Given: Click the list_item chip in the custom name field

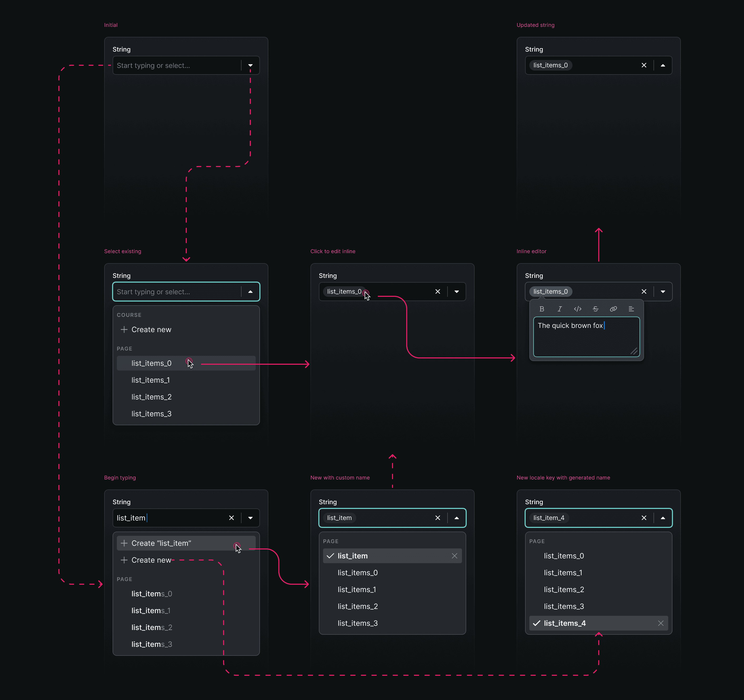Looking at the screenshot, I should 339,518.
